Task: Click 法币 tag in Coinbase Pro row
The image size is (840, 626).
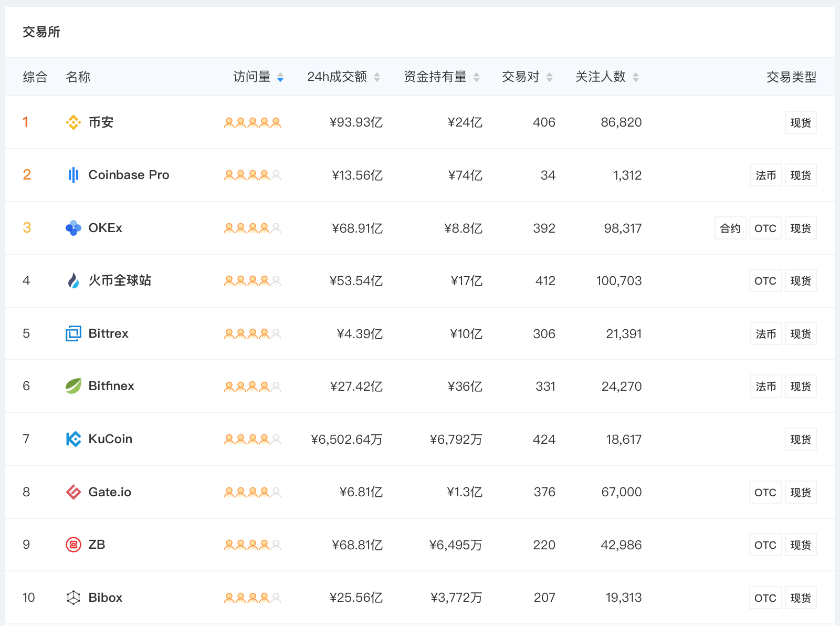Action: click(766, 175)
